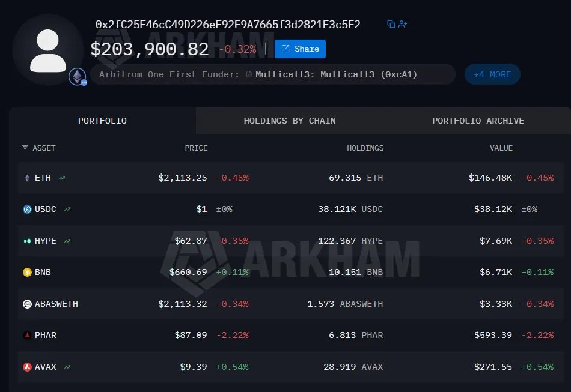Click the AVAX token icon
571x392 pixels.
click(27, 367)
